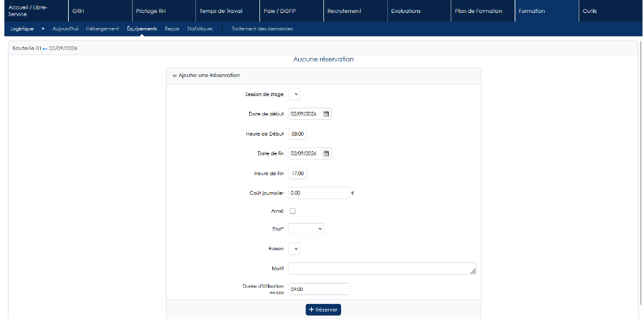The image size is (644, 319).
Task: Go to the Hébergement submenu
Action: click(103, 29)
